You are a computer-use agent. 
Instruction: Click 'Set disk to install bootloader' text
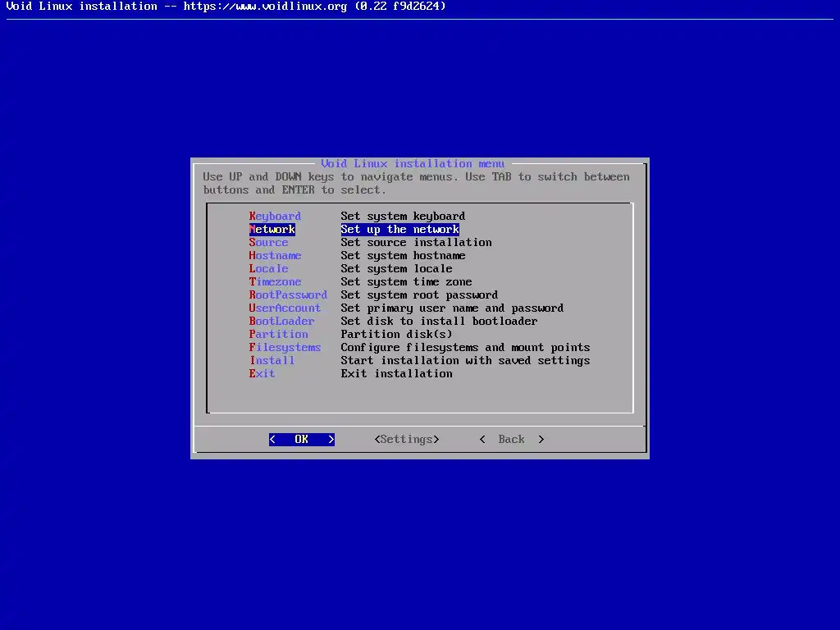(x=440, y=321)
